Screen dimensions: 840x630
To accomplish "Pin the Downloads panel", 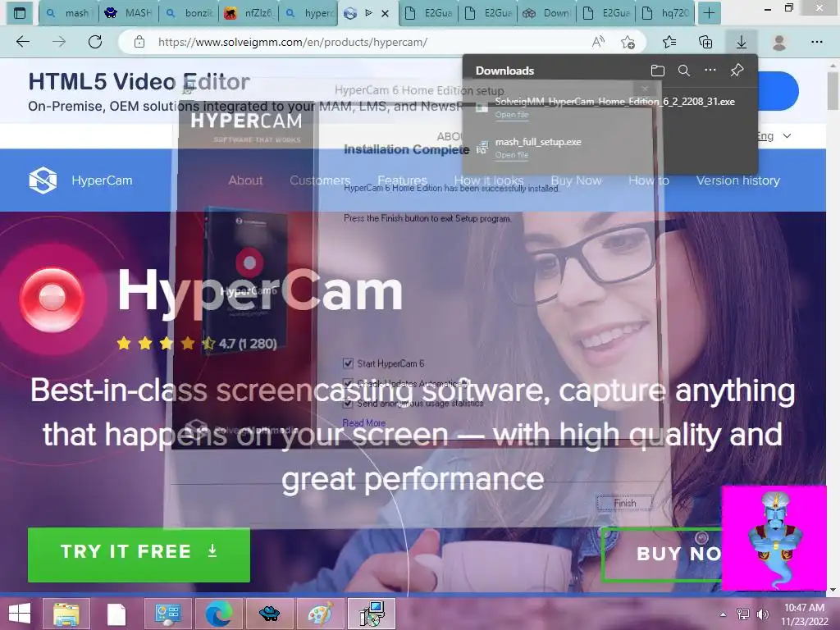I will coord(737,71).
